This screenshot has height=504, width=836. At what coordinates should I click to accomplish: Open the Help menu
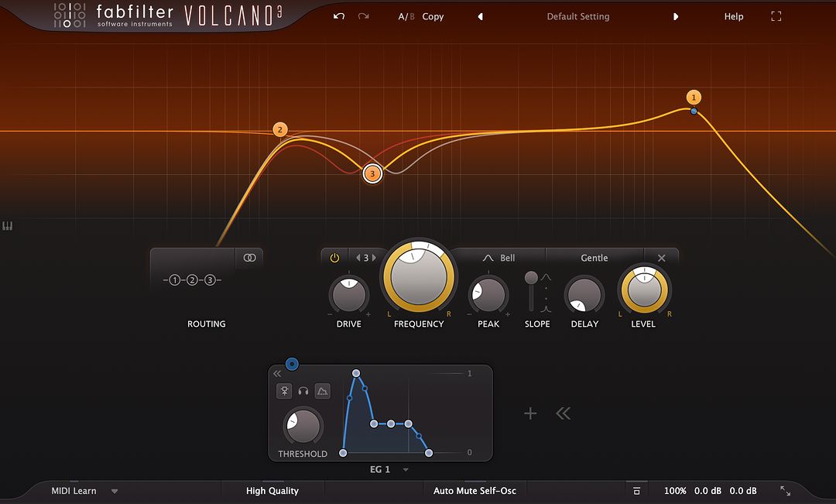733,16
